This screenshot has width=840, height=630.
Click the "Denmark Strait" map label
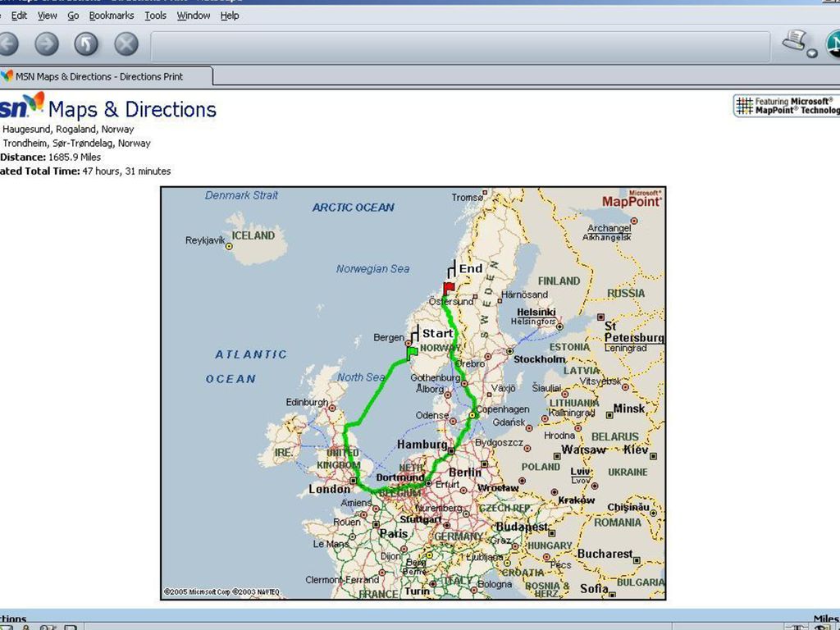click(242, 195)
